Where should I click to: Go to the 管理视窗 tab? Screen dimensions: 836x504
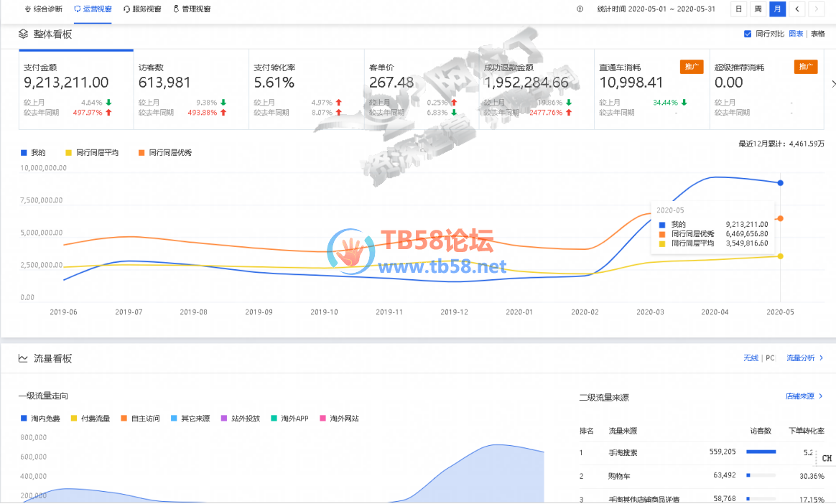click(192, 9)
